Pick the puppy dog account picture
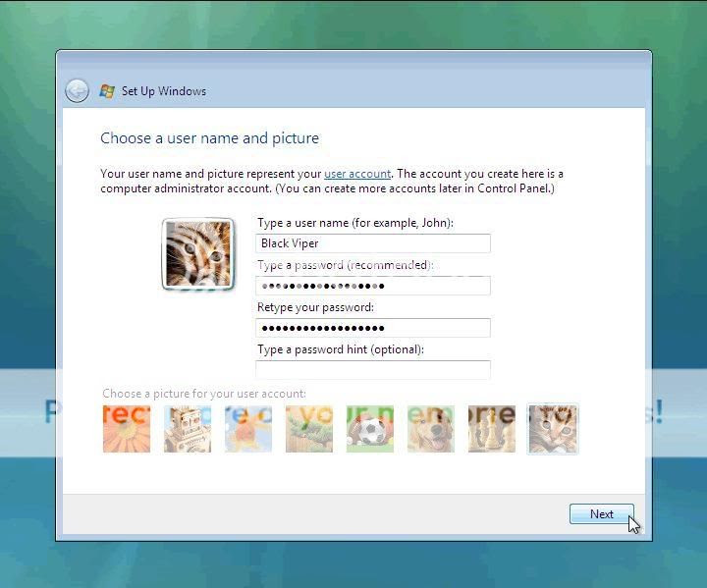Viewport: 707px width, 588px height. (431, 429)
